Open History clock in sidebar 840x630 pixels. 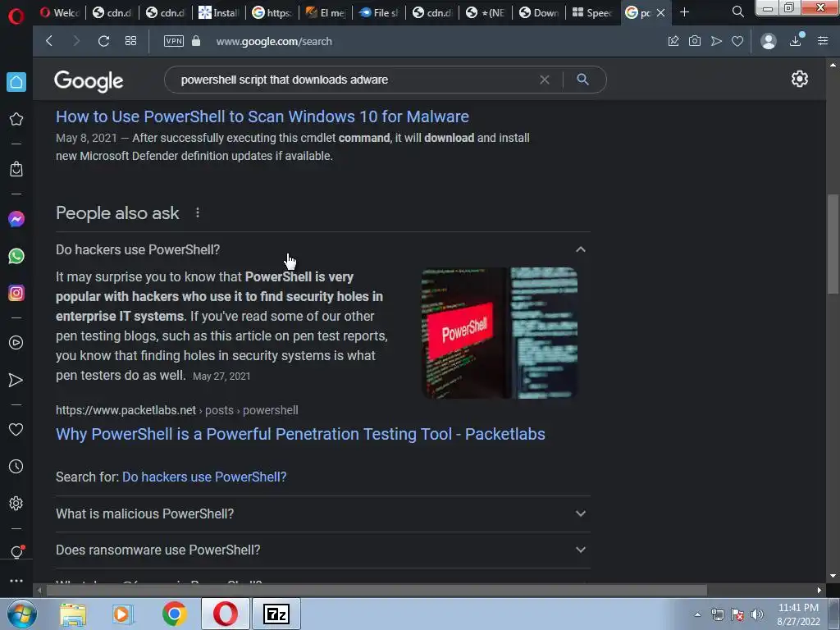tap(16, 467)
